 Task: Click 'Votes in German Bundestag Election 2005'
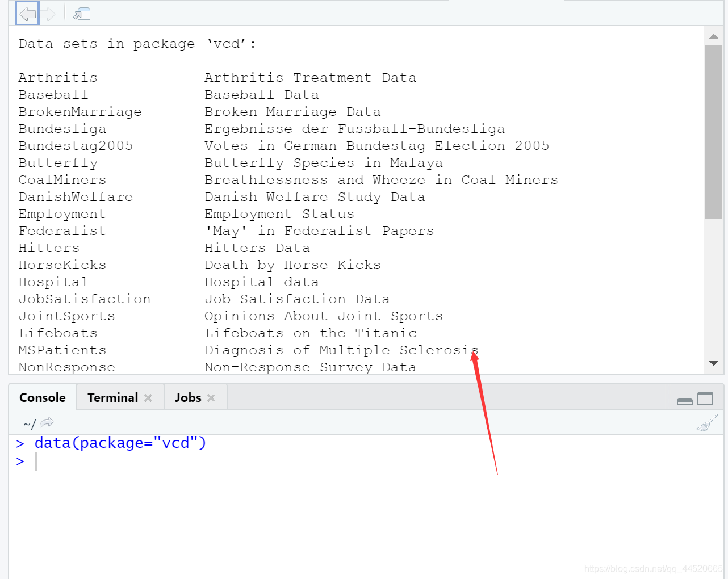pyautogui.click(x=377, y=146)
